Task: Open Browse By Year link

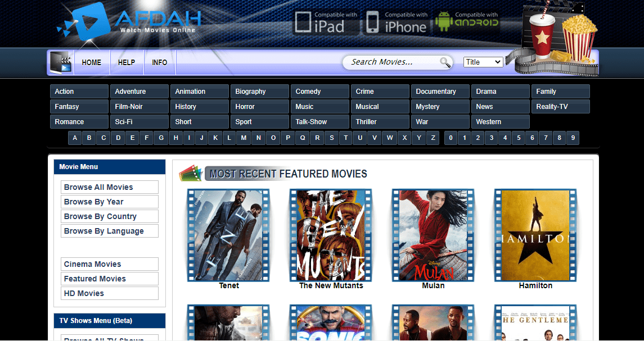Action: point(110,202)
